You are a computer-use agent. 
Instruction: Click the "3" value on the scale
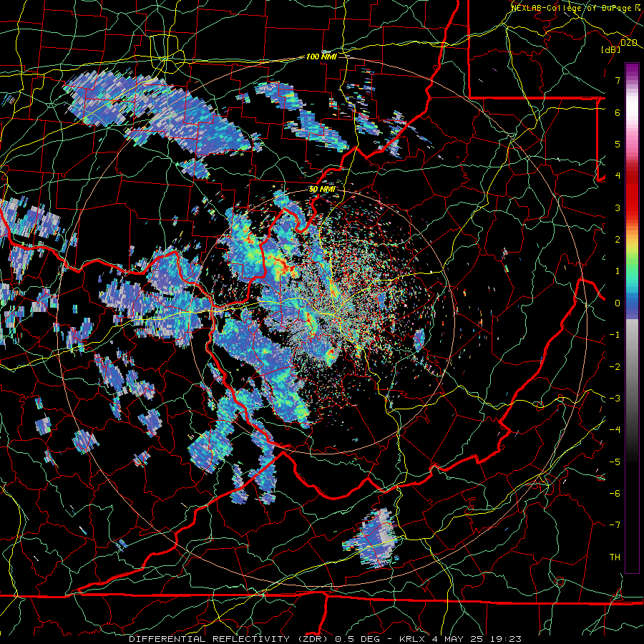coord(618,208)
